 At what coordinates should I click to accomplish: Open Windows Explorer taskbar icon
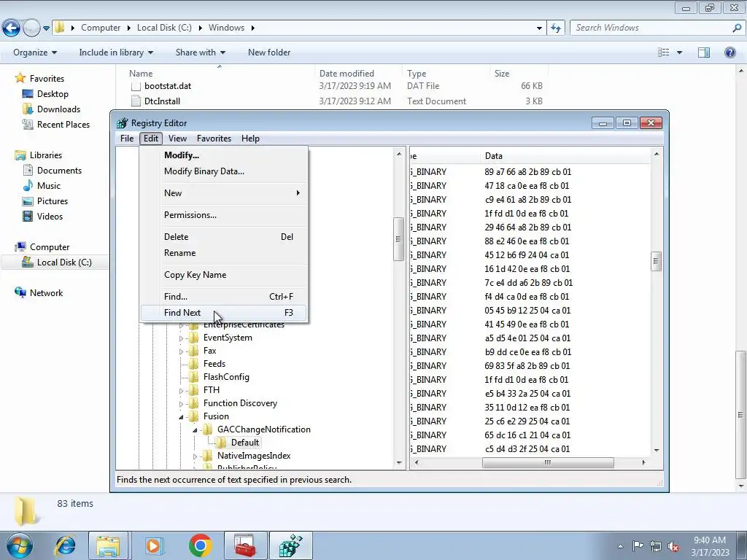[x=108, y=545]
